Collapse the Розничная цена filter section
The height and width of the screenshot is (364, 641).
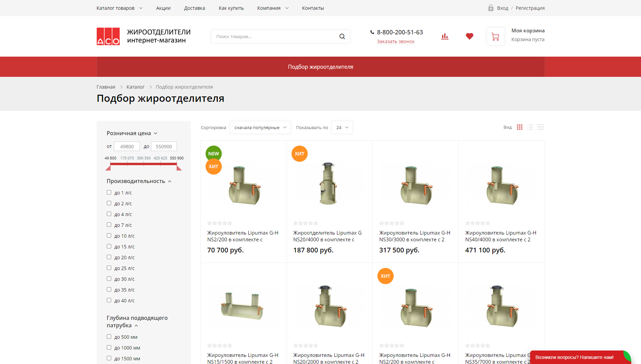(132, 133)
